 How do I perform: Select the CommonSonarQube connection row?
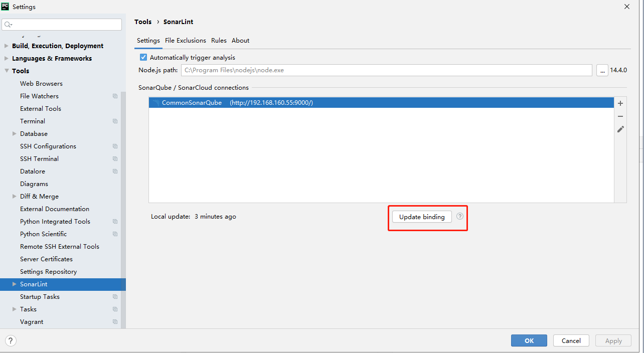[381, 103]
